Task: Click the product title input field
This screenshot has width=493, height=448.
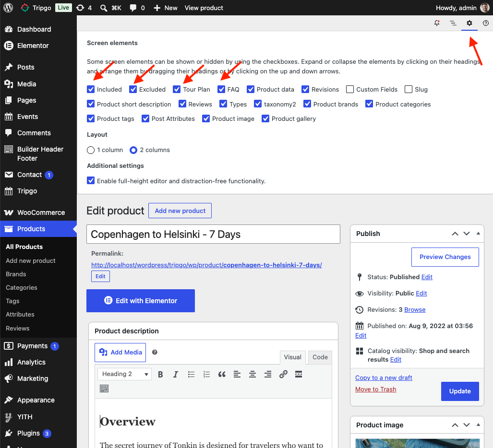Action: (213, 234)
